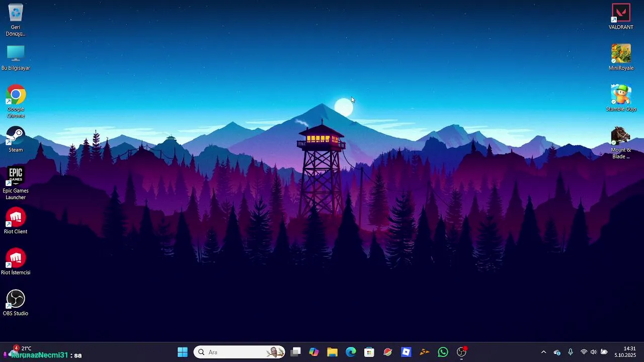Open File Explorer from the taskbar
Image resolution: width=644 pixels, height=362 pixels.
[x=332, y=352]
